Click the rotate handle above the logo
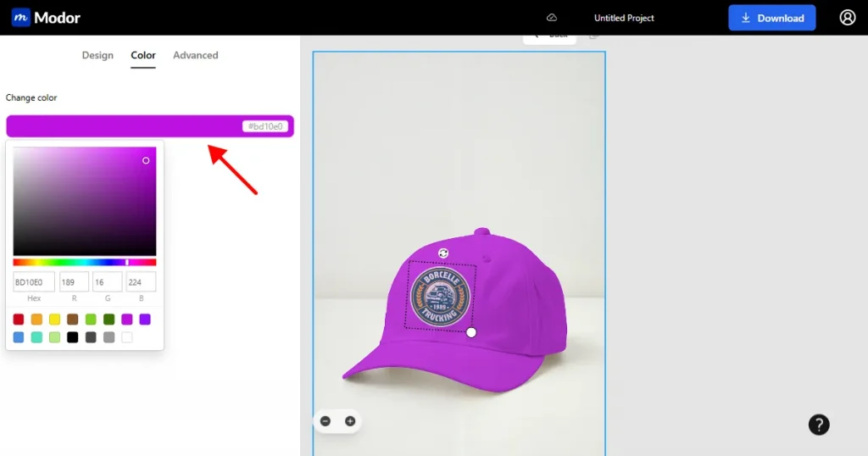The width and height of the screenshot is (868, 456). click(x=442, y=253)
